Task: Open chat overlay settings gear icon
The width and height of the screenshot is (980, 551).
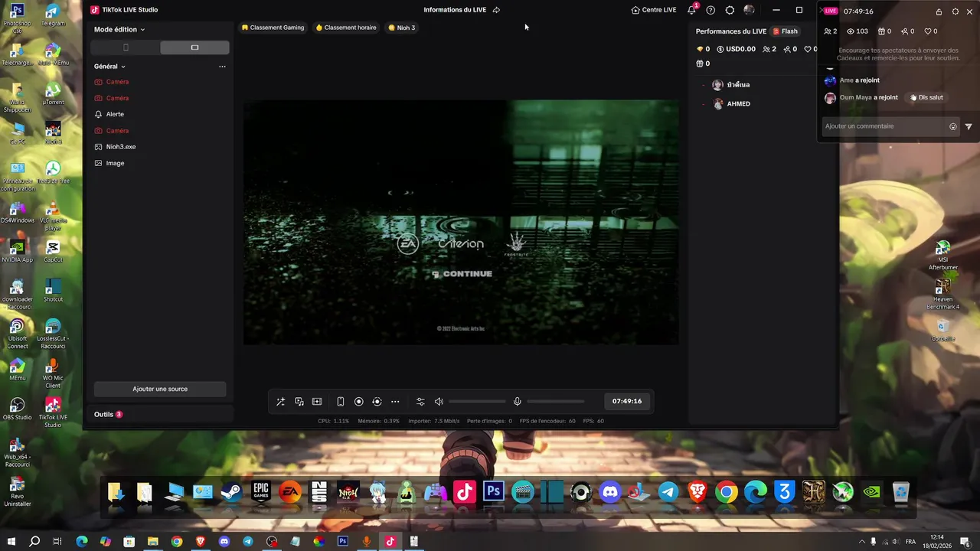Action: (x=955, y=11)
